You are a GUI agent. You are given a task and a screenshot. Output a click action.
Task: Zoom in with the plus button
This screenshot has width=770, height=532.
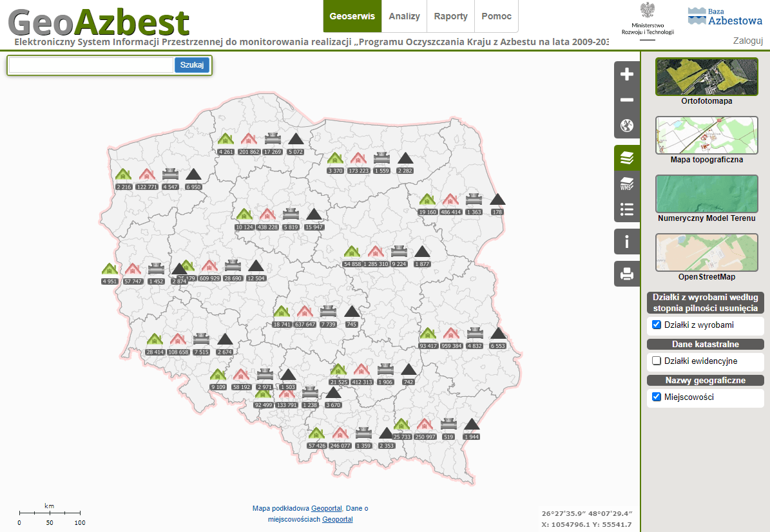pyautogui.click(x=626, y=75)
